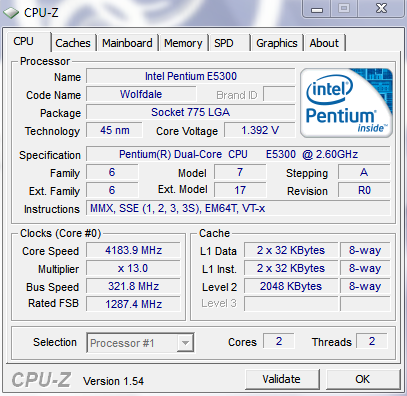The width and height of the screenshot is (407, 396).
Task: Click the OK button
Action: pyautogui.click(x=363, y=379)
